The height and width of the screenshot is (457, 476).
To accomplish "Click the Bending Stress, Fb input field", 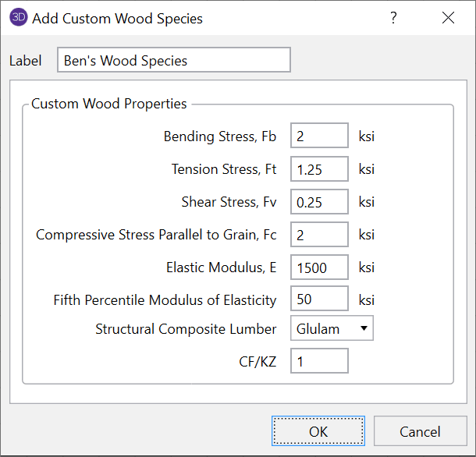I will click(319, 136).
